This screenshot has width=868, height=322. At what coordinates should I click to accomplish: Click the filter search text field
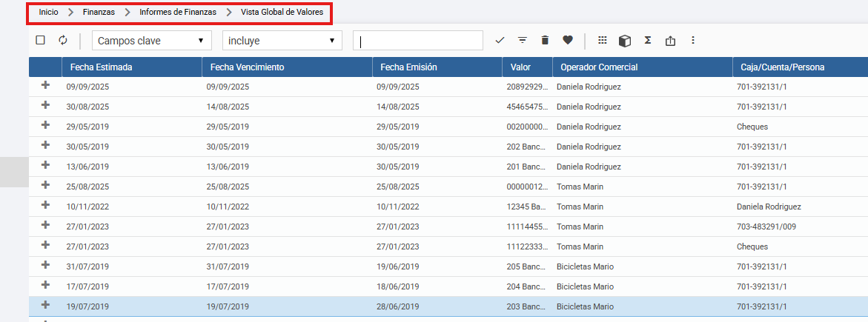click(418, 41)
